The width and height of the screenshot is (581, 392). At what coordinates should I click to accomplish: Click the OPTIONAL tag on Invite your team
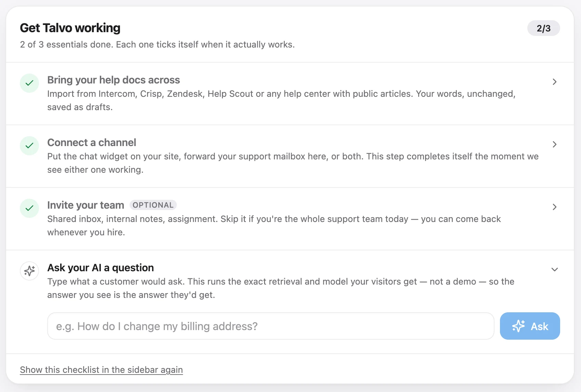[x=153, y=205]
